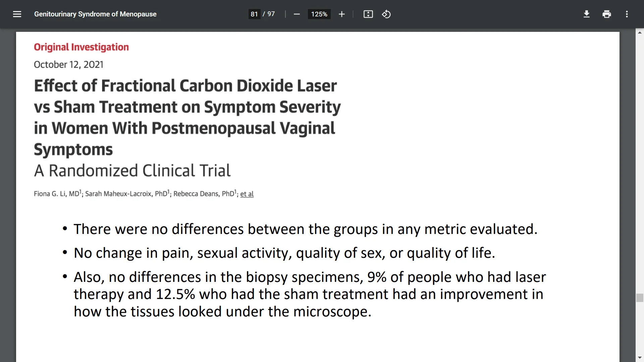
Task: Open the more actions menu
Action: pyautogui.click(x=627, y=14)
